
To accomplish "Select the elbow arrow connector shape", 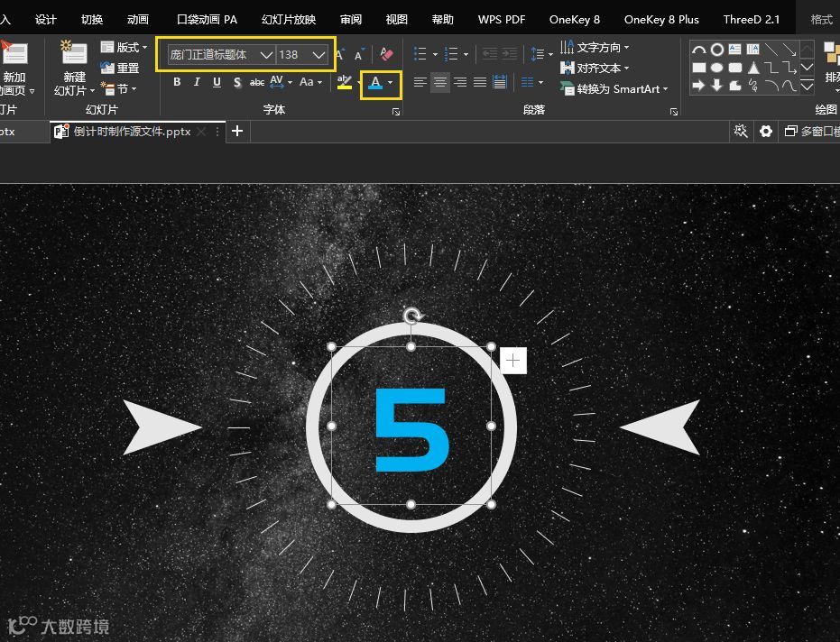I will (x=789, y=68).
